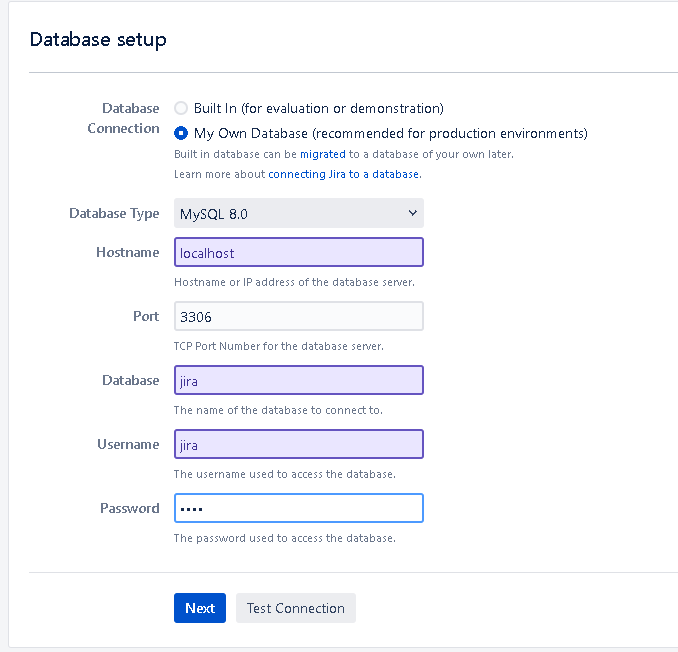Click the 'Database Type' label text
The width and height of the screenshot is (678, 652).
coord(114,213)
